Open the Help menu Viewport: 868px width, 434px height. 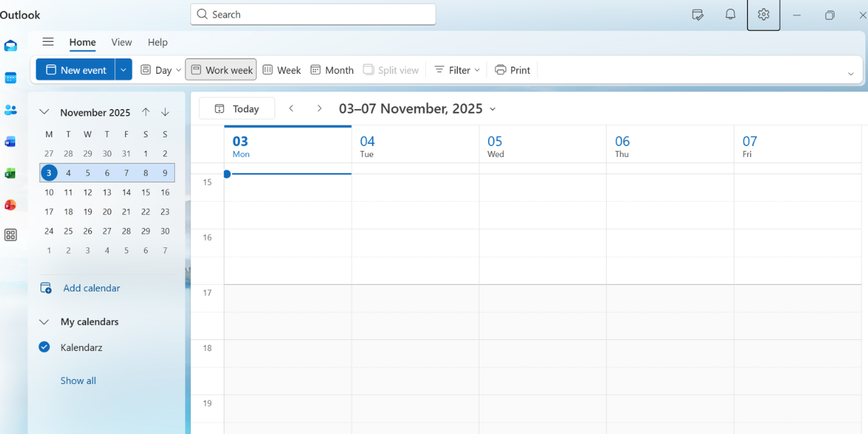tap(158, 42)
